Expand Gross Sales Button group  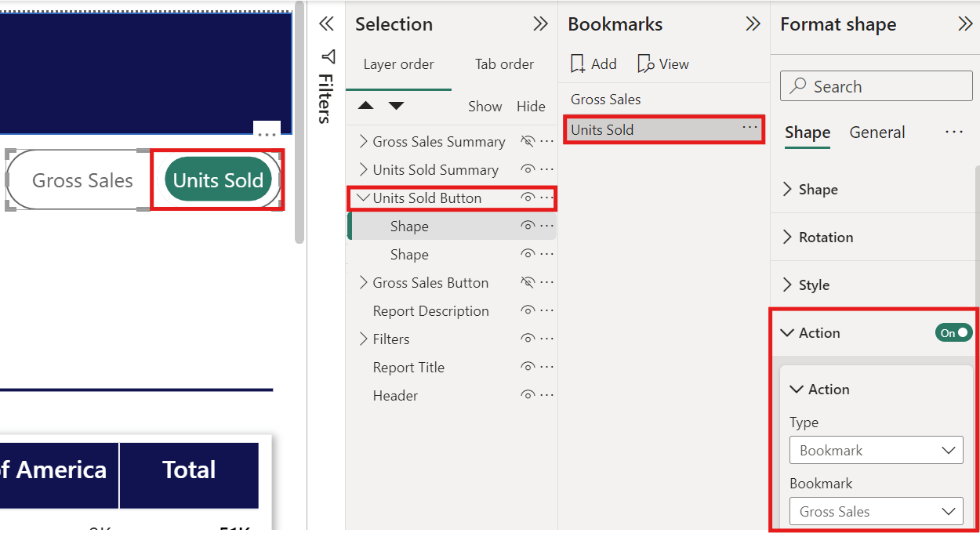(363, 283)
